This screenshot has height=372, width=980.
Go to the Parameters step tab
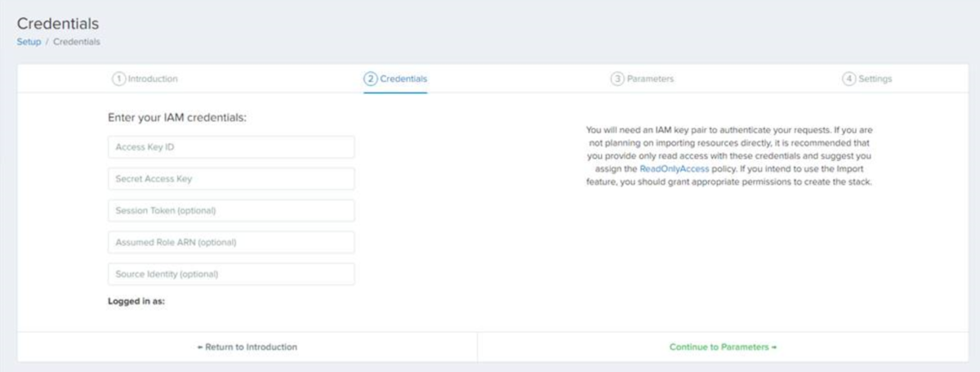[x=643, y=79]
